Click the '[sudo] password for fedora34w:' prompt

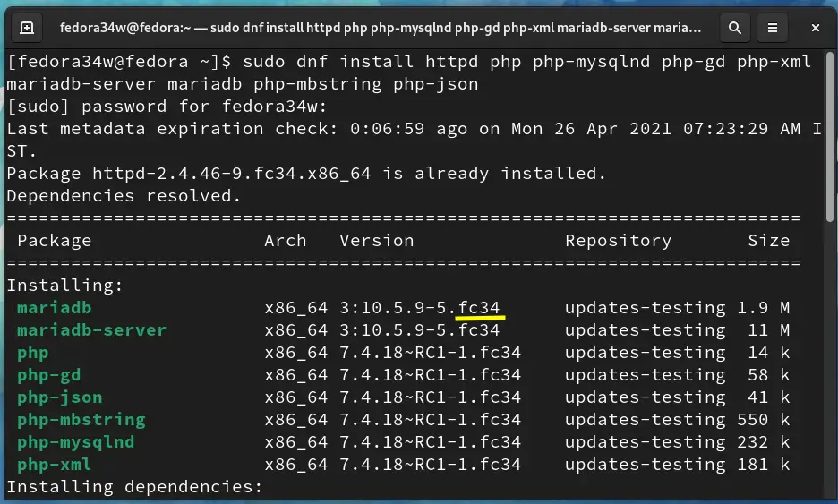pos(167,107)
